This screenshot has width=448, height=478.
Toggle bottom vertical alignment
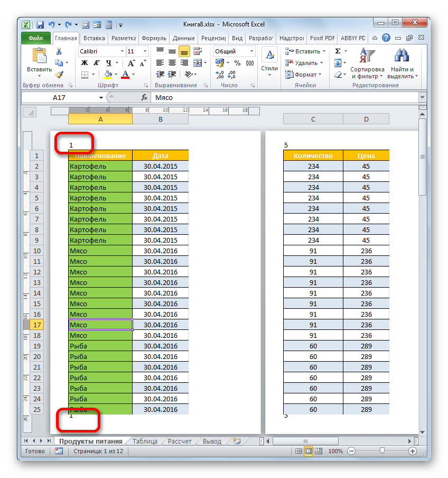click(x=184, y=51)
